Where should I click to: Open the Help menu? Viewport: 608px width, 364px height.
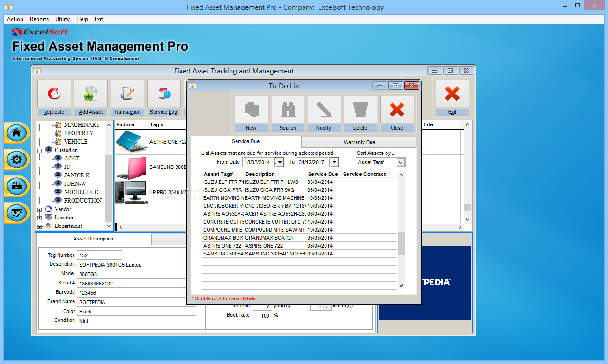[82, 19]
